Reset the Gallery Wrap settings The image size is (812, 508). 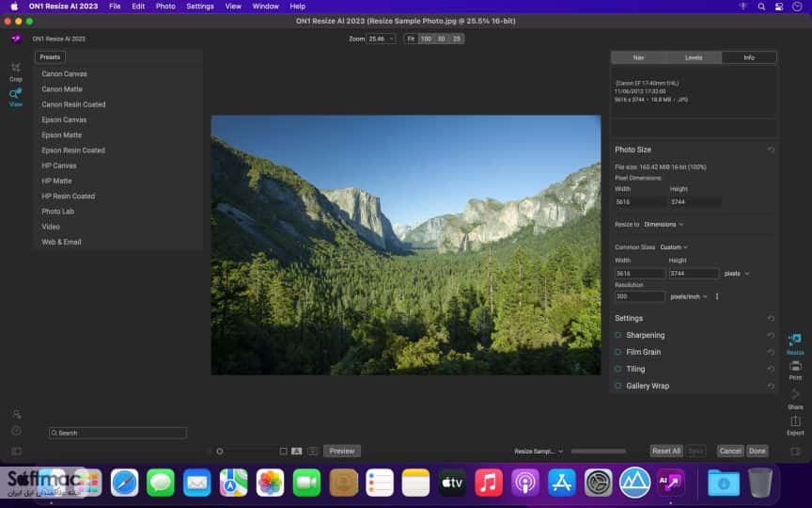coord(771,387)
